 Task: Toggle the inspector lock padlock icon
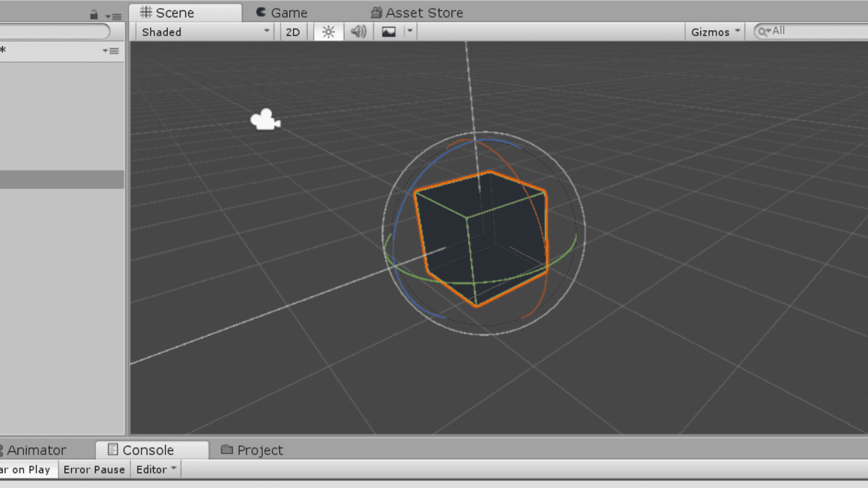[94, 14]
